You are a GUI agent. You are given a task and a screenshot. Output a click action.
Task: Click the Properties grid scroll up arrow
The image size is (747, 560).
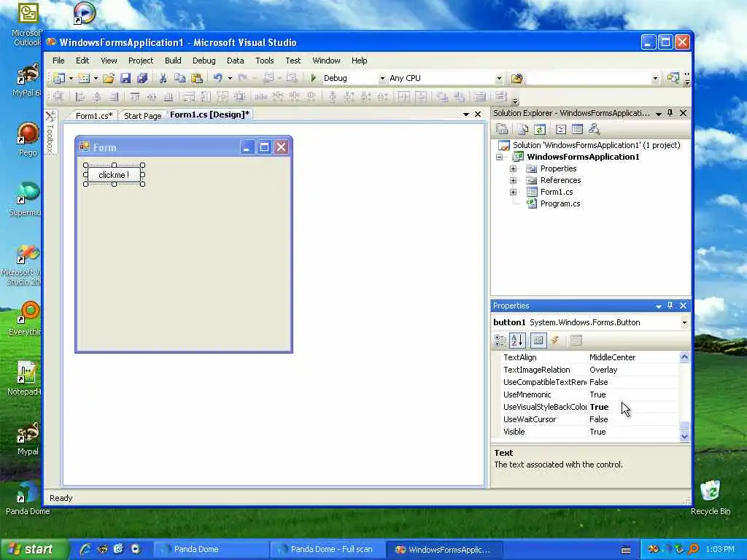coord(684,357)
